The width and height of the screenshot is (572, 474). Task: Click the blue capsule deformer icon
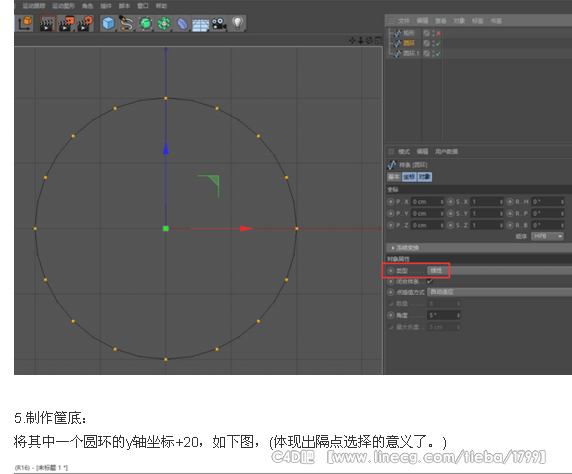pyautogui.click(x=182, y=24)
